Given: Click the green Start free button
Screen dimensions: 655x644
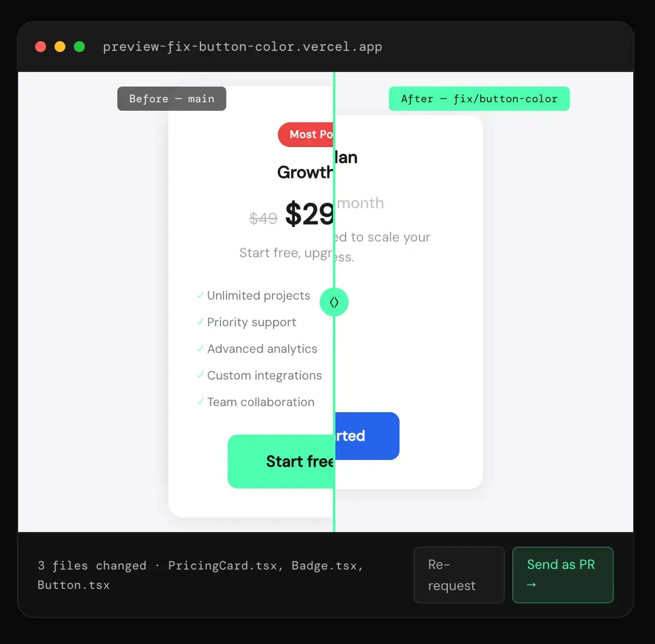Looking at the screenshot, I should [281, 461].
